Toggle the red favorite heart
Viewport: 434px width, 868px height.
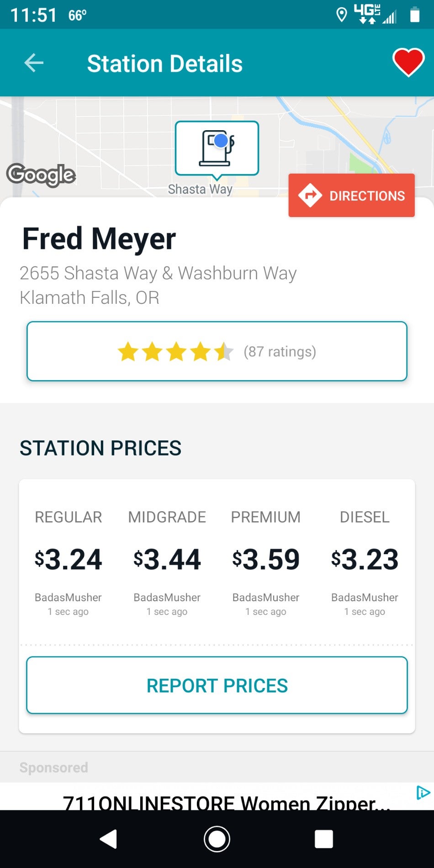(x=408, y=62)
